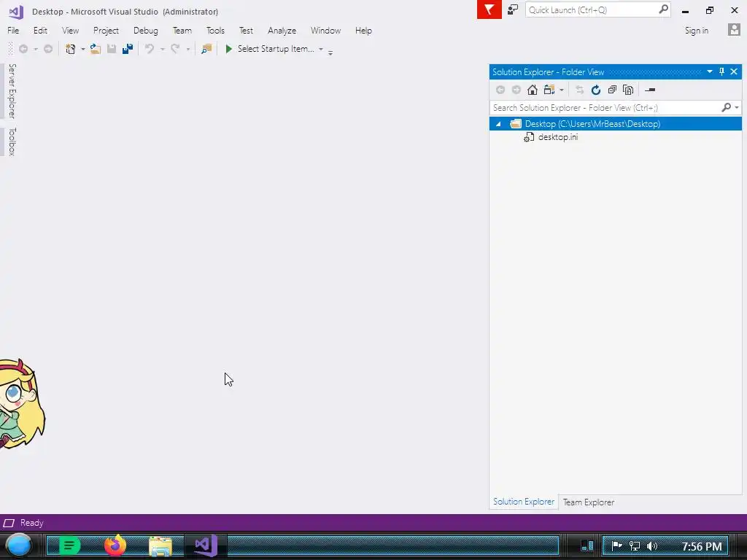Open the Edit menu

pos(41,31)
